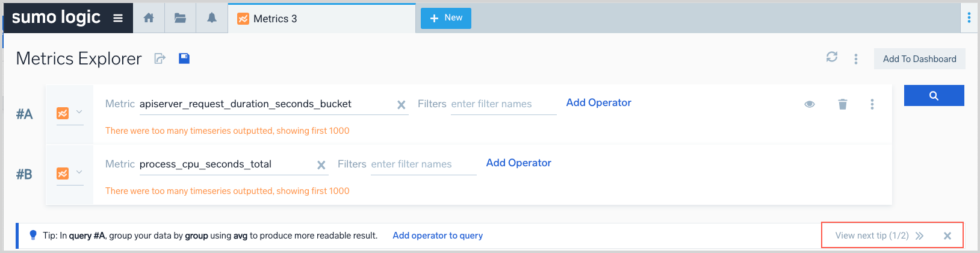Screen dimensions: 980x253
Task: Toggle visibility of query #A with eye icon
Action: (x=810, y=104)
